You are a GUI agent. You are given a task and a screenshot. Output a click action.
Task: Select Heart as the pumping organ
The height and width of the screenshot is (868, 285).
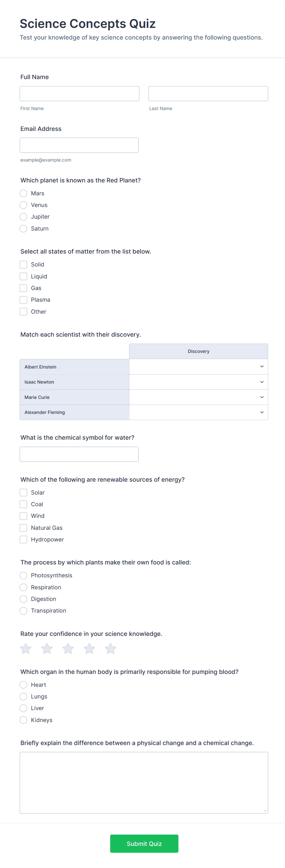click(x=23, y=685)
